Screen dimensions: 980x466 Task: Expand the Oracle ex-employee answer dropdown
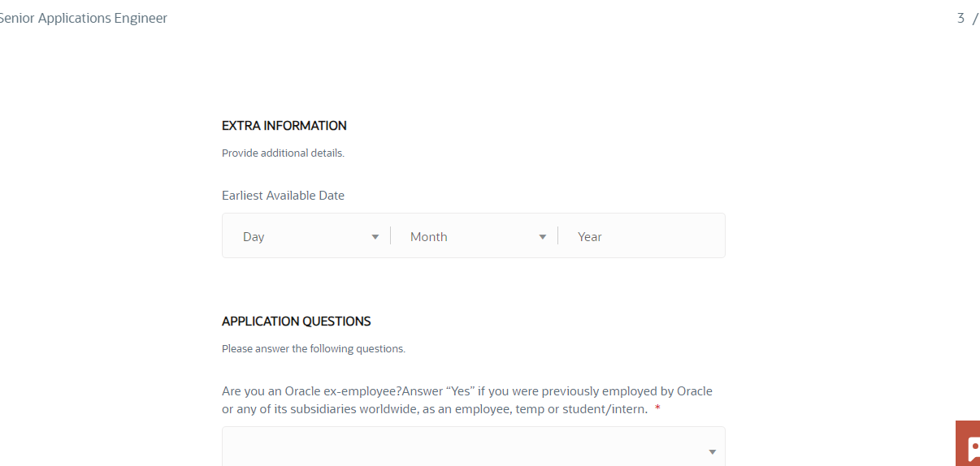[x=474, y=447]
